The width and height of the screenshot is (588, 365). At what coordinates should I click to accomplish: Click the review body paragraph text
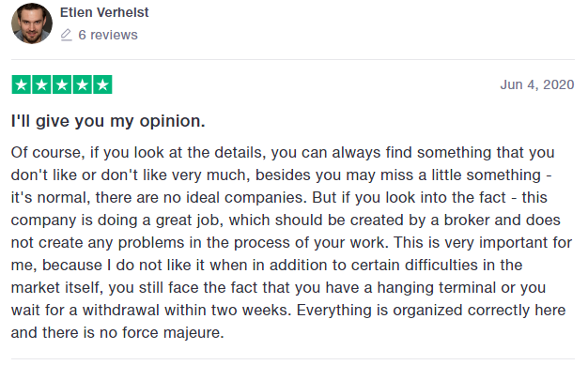pos(292,242)
